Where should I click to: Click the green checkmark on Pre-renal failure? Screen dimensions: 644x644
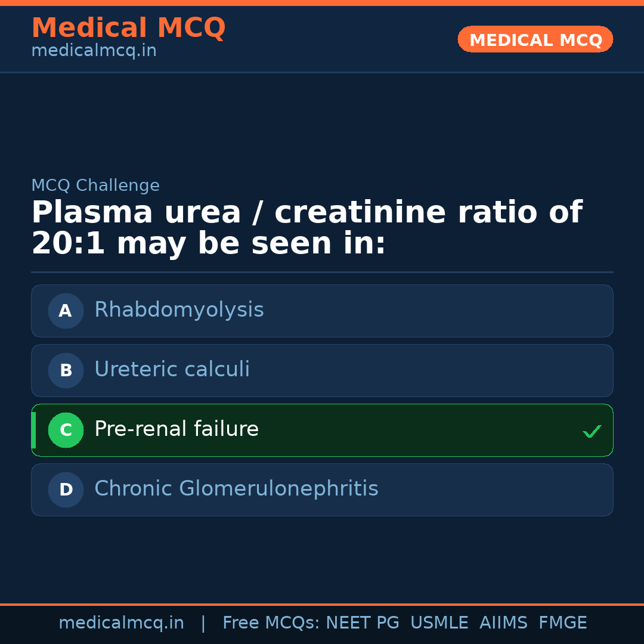592,431
